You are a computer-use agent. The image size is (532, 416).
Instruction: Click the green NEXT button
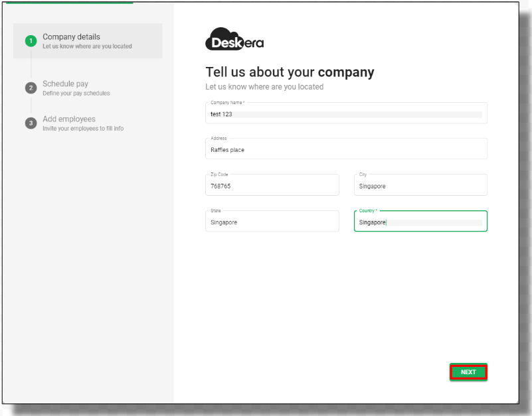[468, 372]
